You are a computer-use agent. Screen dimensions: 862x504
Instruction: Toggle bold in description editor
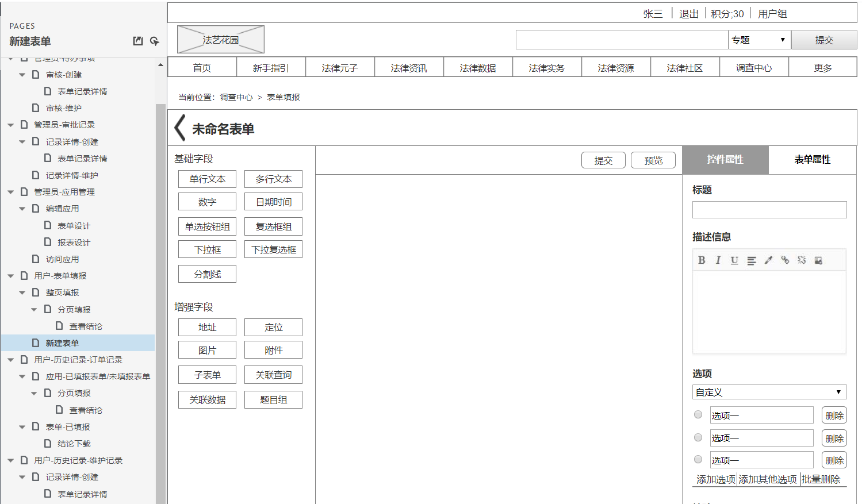702,260
